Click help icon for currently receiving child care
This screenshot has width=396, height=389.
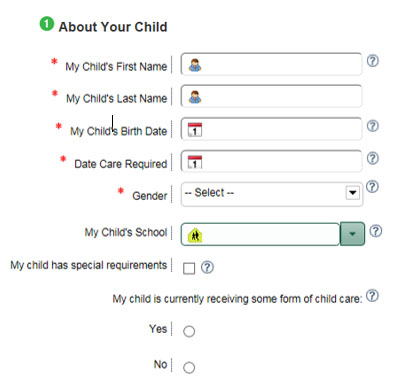[372, 296]
